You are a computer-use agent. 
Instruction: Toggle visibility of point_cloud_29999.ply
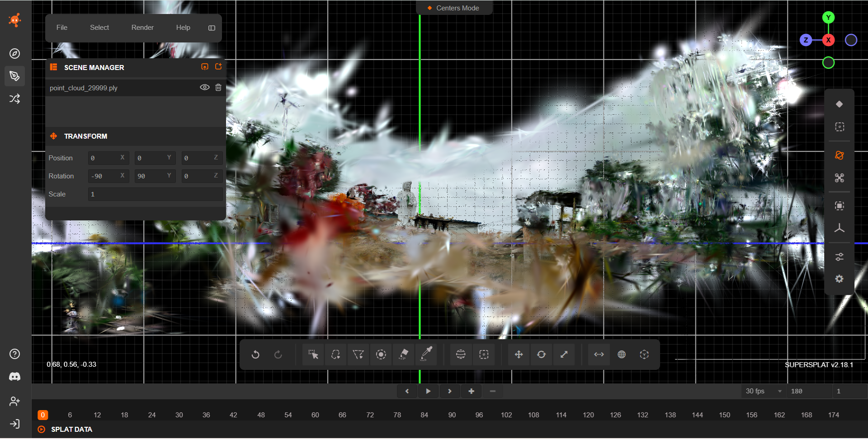(205, 88)
